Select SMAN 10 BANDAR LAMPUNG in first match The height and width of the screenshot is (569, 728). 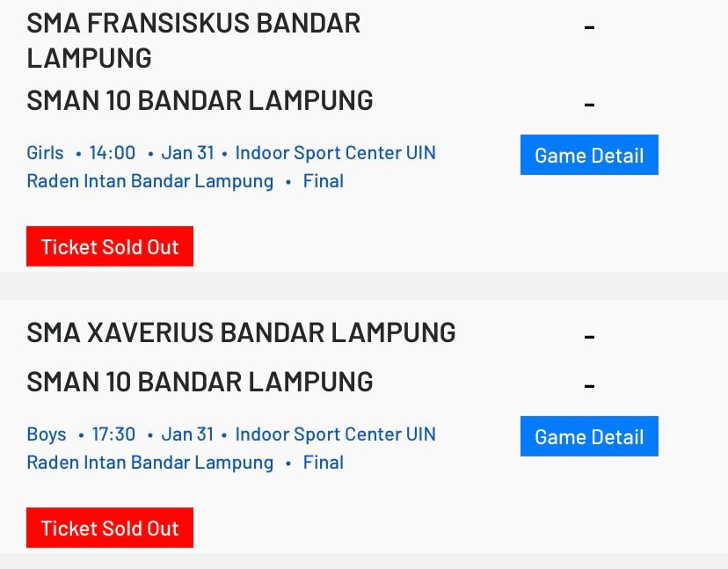pos(199,99)
